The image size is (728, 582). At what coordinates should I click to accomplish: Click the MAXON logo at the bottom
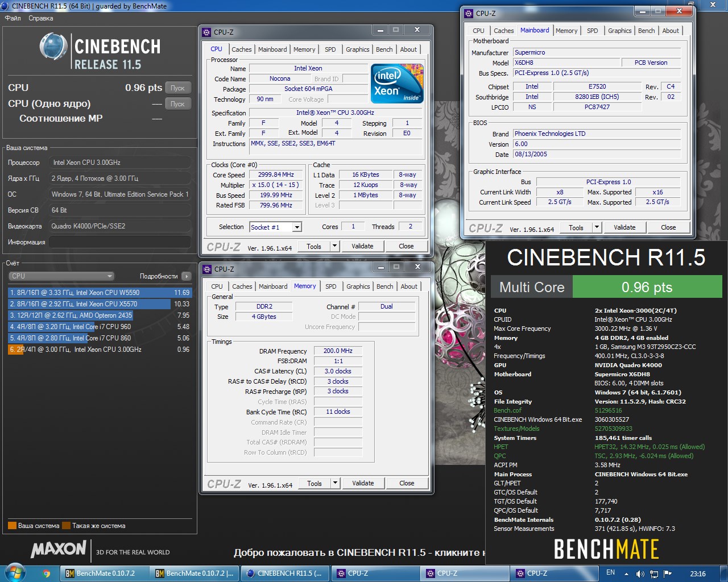(x=59, y=549)
